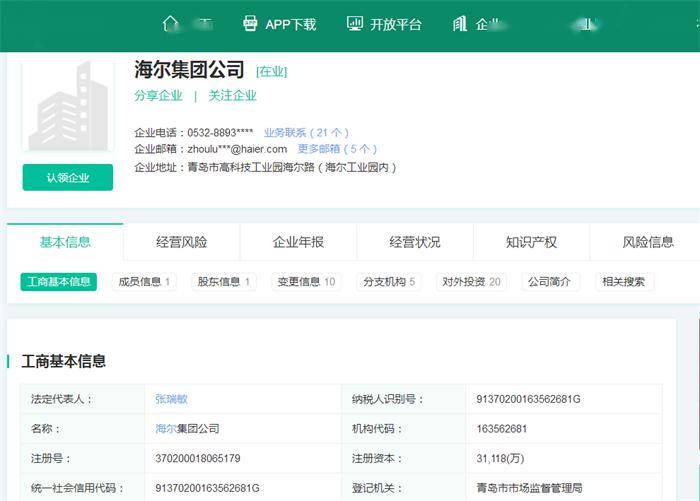The image size is (700, 501).
Task: Click legal representative name 张瑞敏
Action: tap(171, 399)
